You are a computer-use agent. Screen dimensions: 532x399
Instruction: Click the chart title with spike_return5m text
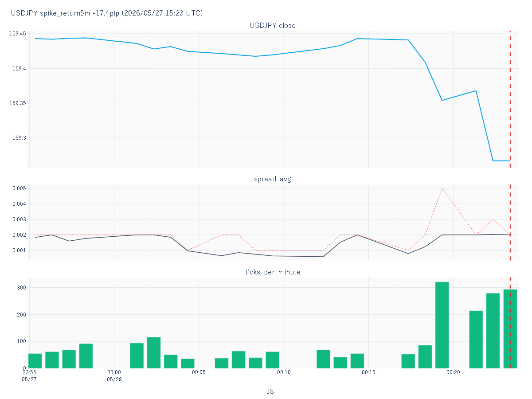[x=107, y=13]
